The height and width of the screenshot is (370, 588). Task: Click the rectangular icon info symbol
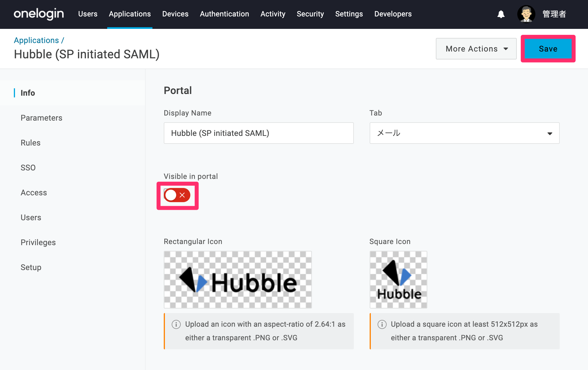click(x=176, y=324)
